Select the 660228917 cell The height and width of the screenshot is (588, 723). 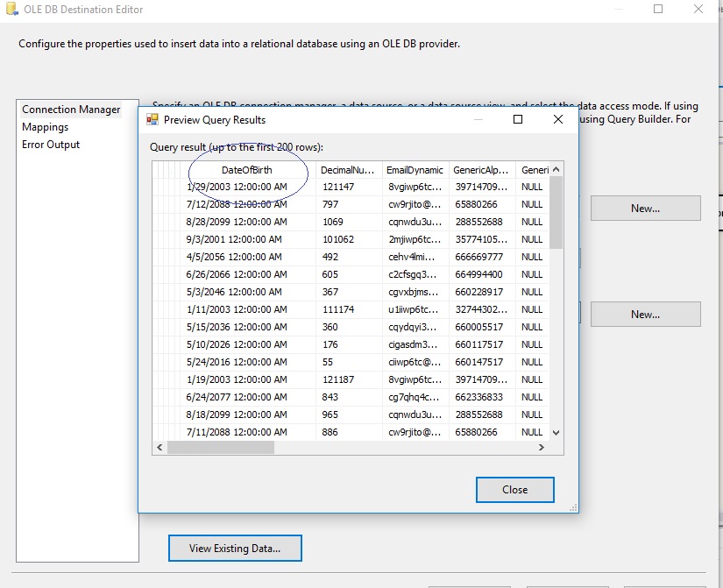[x=482, y=292]
